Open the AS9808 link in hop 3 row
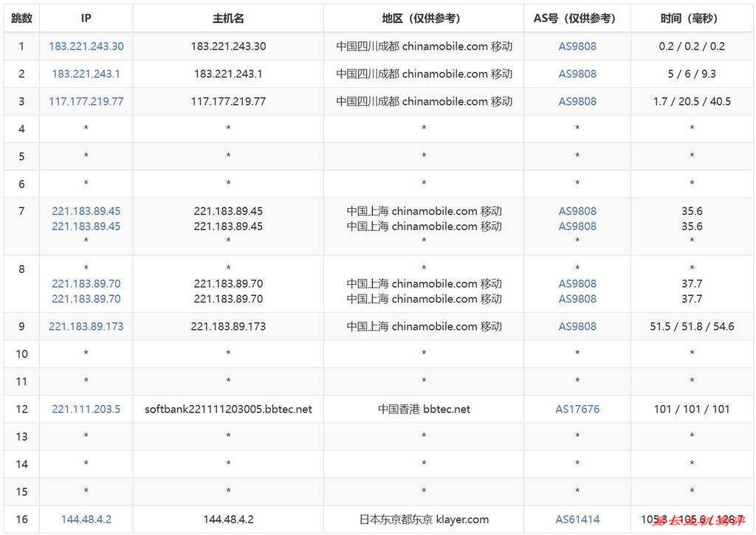 coord(577,101)
